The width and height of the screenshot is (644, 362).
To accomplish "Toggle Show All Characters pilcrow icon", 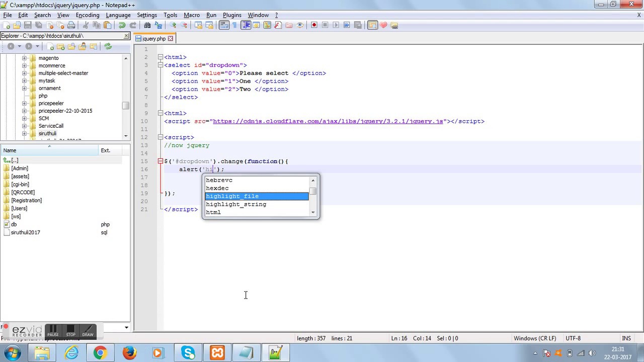I will (234, 25).
